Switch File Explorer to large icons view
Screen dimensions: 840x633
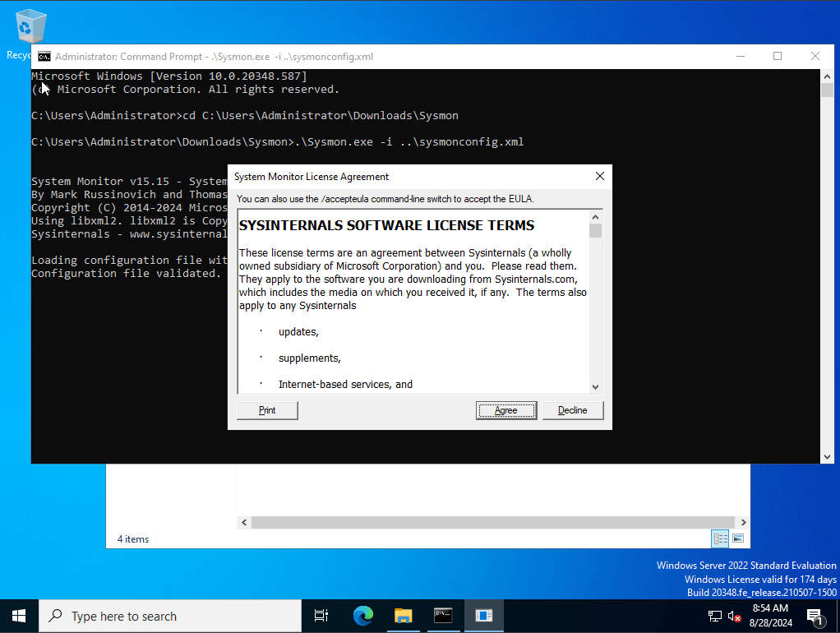[x=738, y=538]
